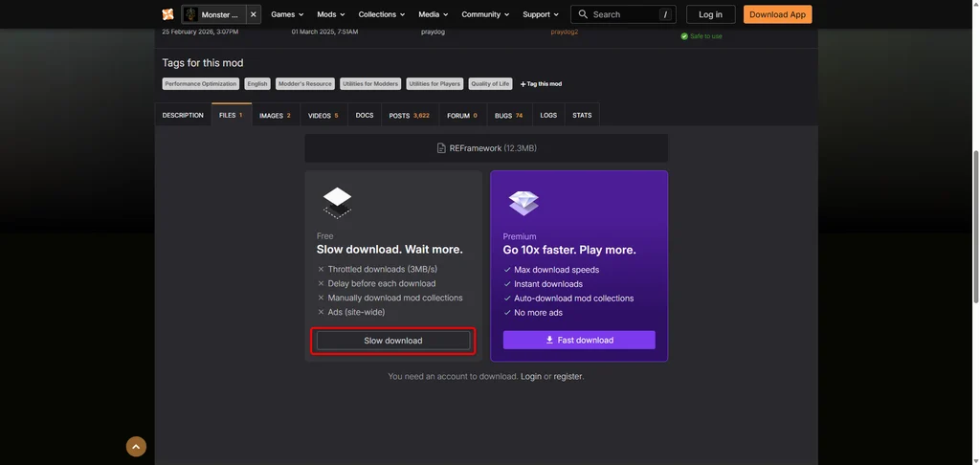Viewport: 980px width, 465px height.
Task: Select the English tag
Action: tap(256, 84)
